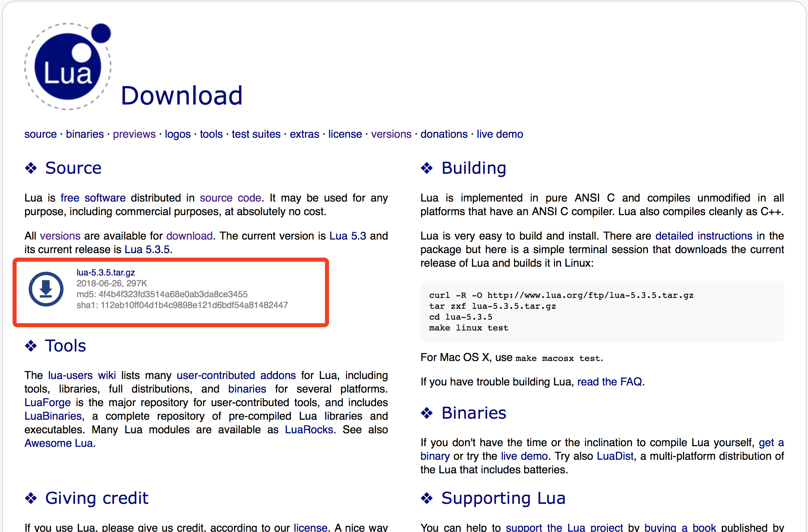
Task: Open test suites navigation link
Action: 256,134
